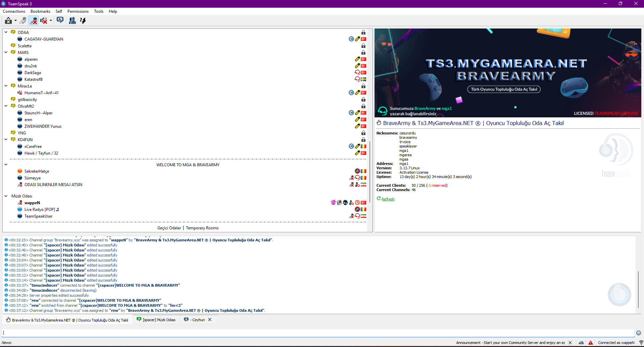The height and width of the screenshot is (347, 644).
Task: Switch to the [spacer] Müzk Odası chat tab
Action: point(156,320)
